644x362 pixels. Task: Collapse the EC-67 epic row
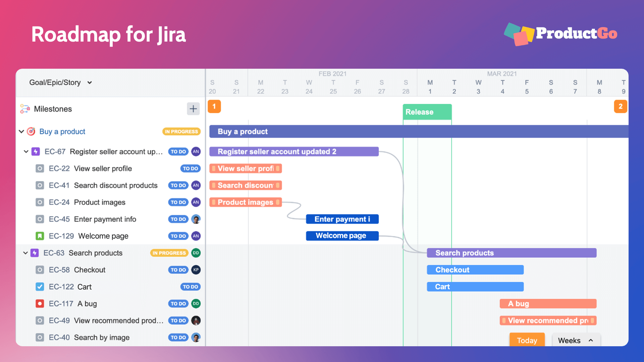(x=26, y=152)
